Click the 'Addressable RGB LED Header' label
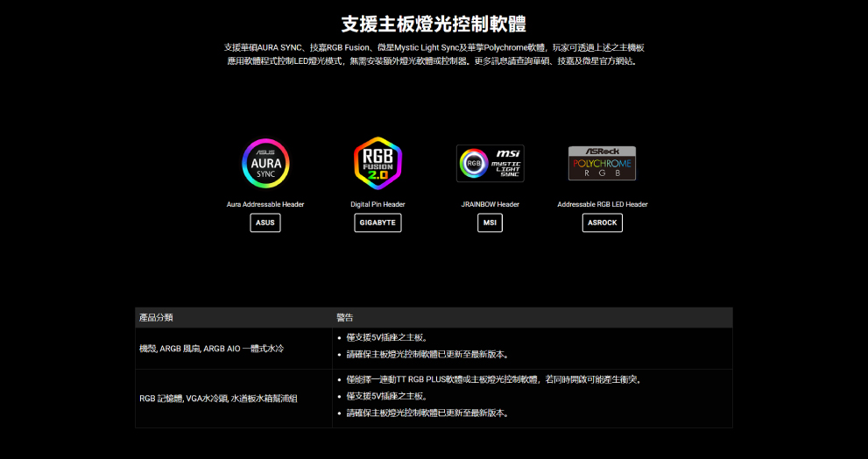Image resolution: width=868 pixels, height=459 pixels. [x=603, y=204]
